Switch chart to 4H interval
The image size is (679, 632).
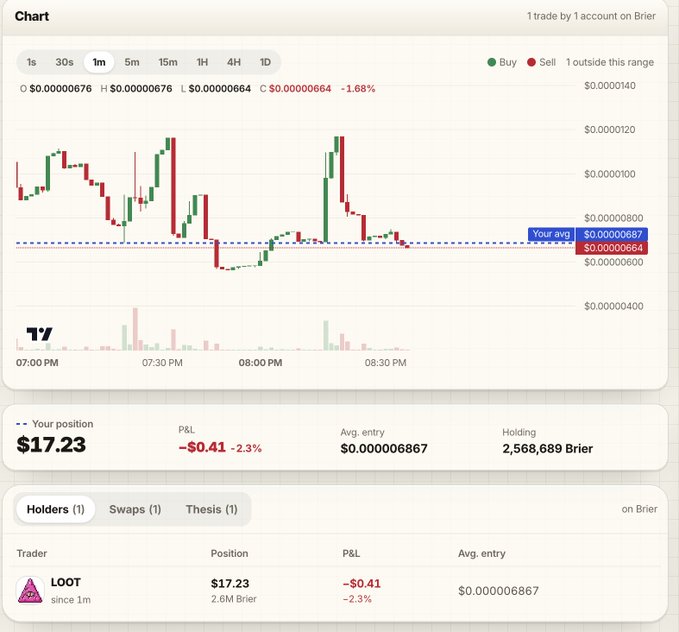tap(234, 62)
